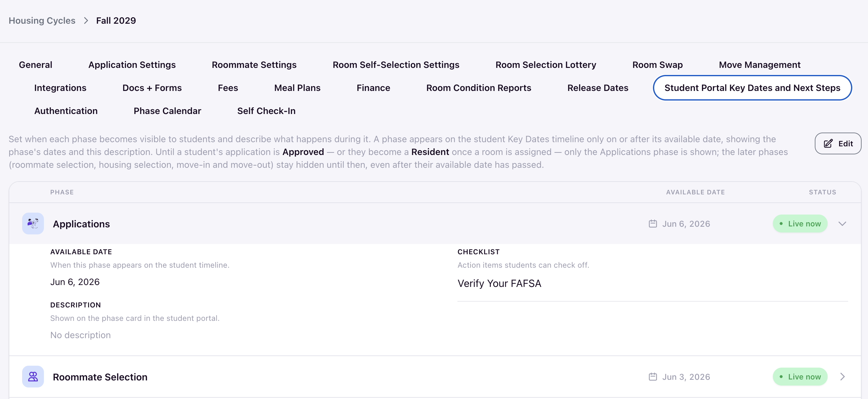
Task: Click the Jun 6, 2026 detail value
Action: [75, 281]
